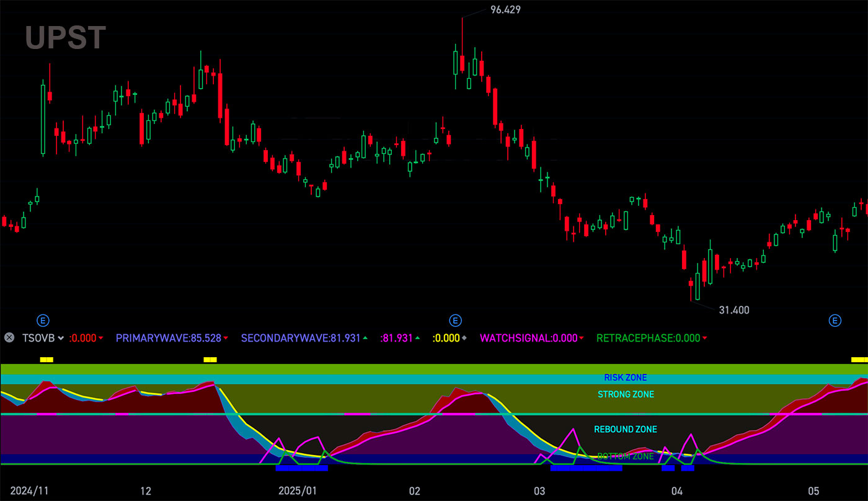Click the yellow signal marker above November 2024
The height and width of the screenshot is (501, 868).
(x=46, y=360)
